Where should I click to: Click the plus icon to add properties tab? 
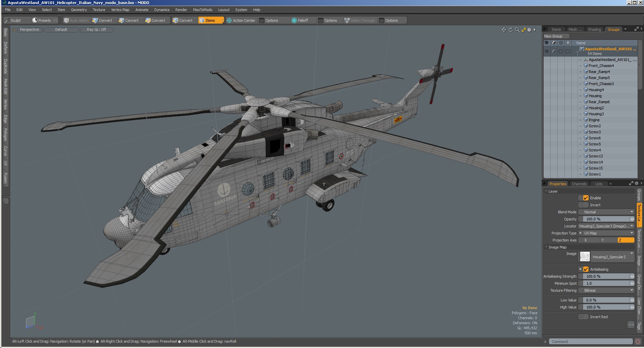pos(611,184)
